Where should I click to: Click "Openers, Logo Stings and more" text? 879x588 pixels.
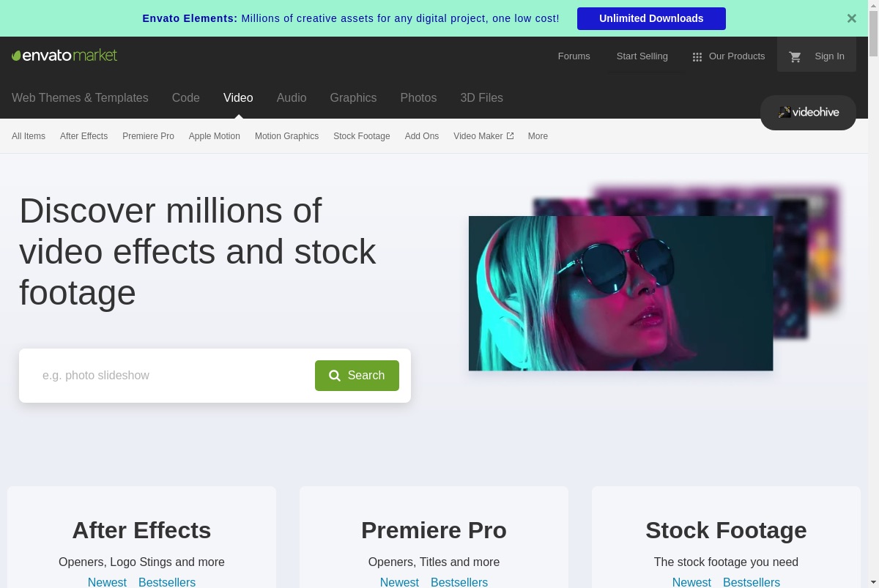click(x=141, y=562)
